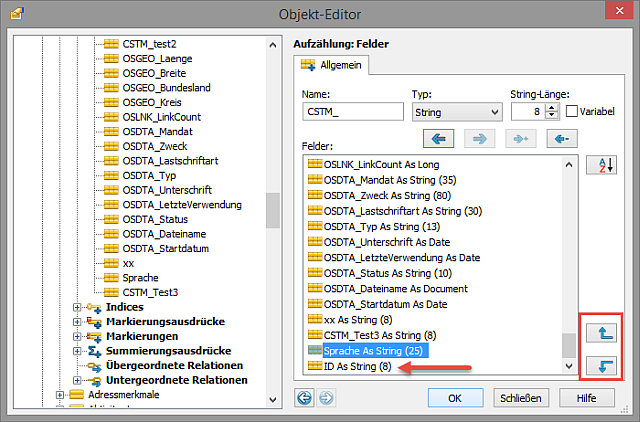Viewport: 640px width, 422px height.
Task: Click the Indices key icon
Action: pyautogui.click(x=94, y=307)
